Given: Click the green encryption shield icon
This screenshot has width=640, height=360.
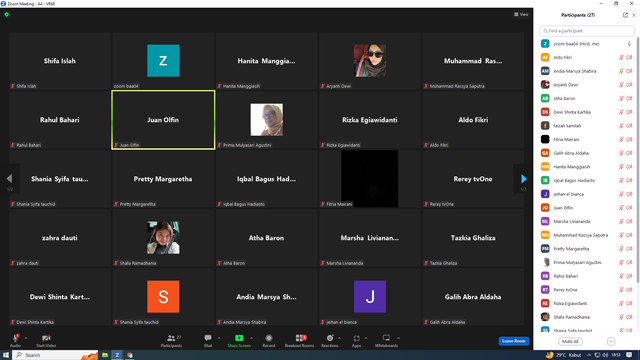Looking at the screenshot, I should pos(7,14).
